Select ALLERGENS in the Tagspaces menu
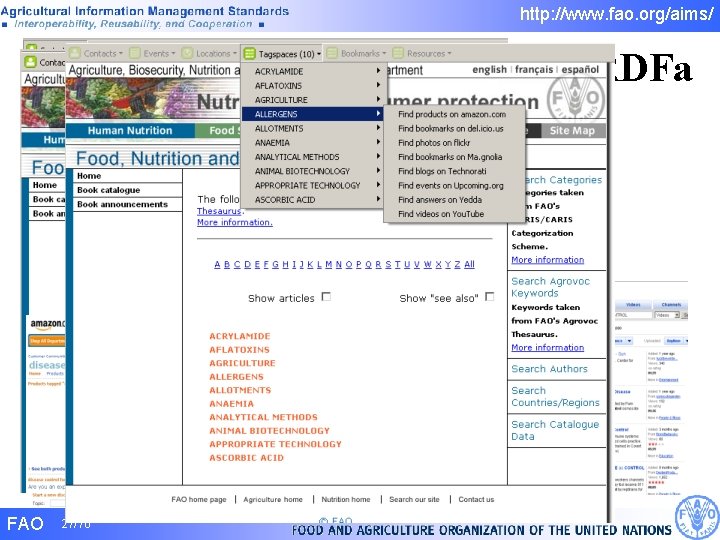720x540 pixels. (313, 114)
